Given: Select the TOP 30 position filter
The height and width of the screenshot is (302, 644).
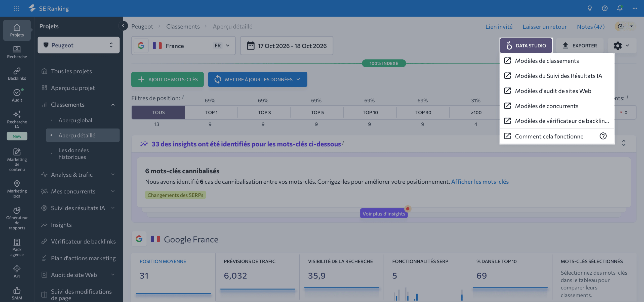Looking at the screenshot, I should [x=423, y=112].
